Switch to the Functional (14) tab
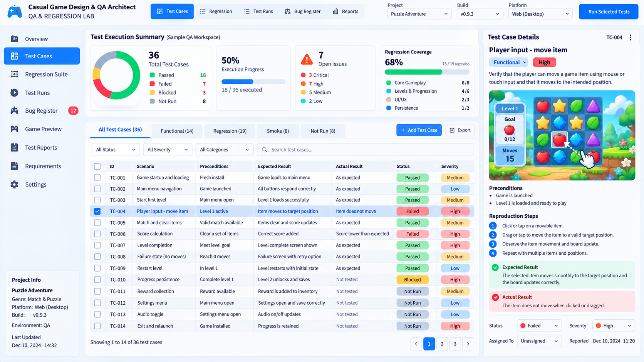Viewport: 644px width, 362px height. 177,131
